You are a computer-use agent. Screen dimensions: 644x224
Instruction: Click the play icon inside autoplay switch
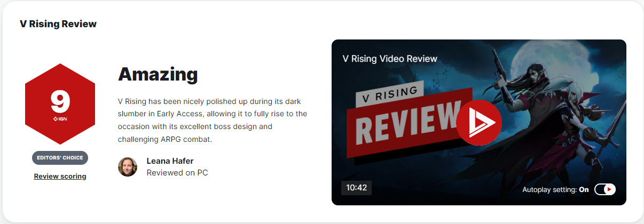click(x=610, y=189)
